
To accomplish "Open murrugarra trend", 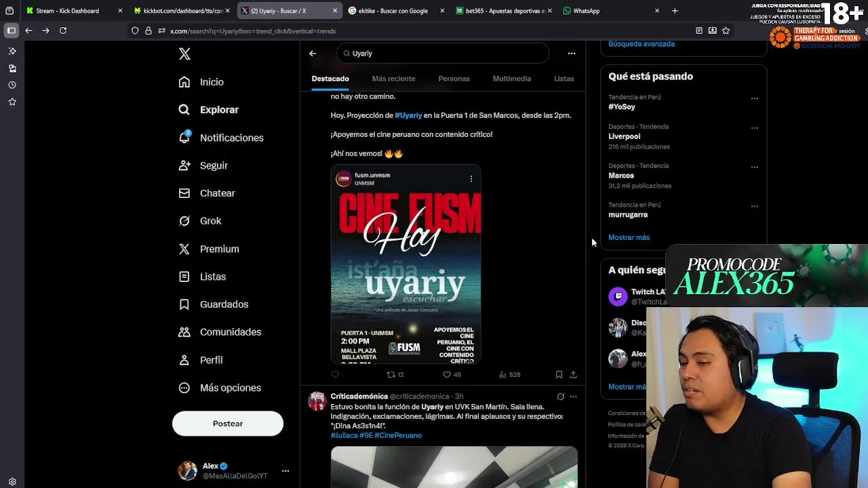I will tap(628, 215).
